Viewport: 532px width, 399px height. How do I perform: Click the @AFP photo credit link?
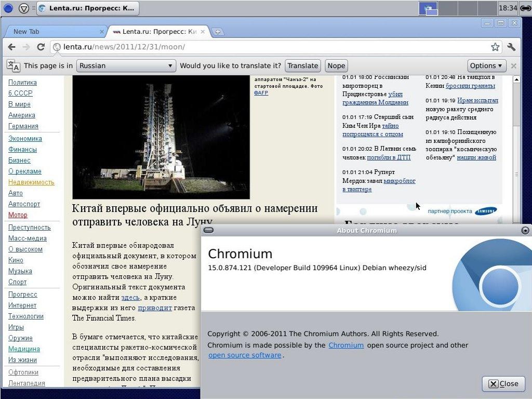tap(261, 92)
